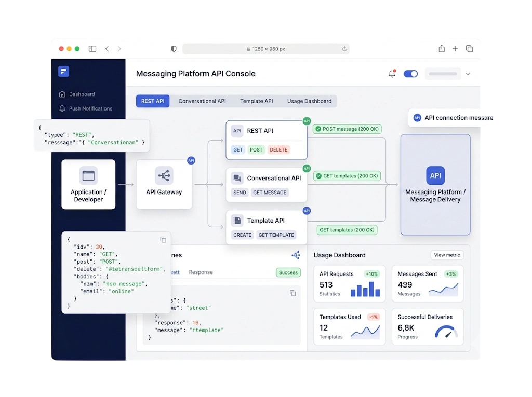This screenshot has width=532, height=397.
Task: Open notifications via the bell icon in header
Action: [x=392, y=74]
